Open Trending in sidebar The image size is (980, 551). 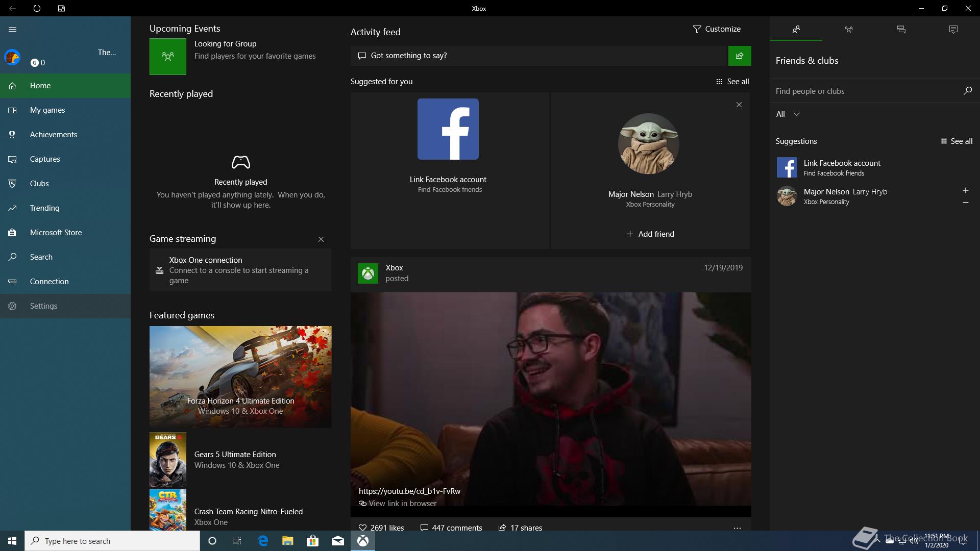[65, 208]
